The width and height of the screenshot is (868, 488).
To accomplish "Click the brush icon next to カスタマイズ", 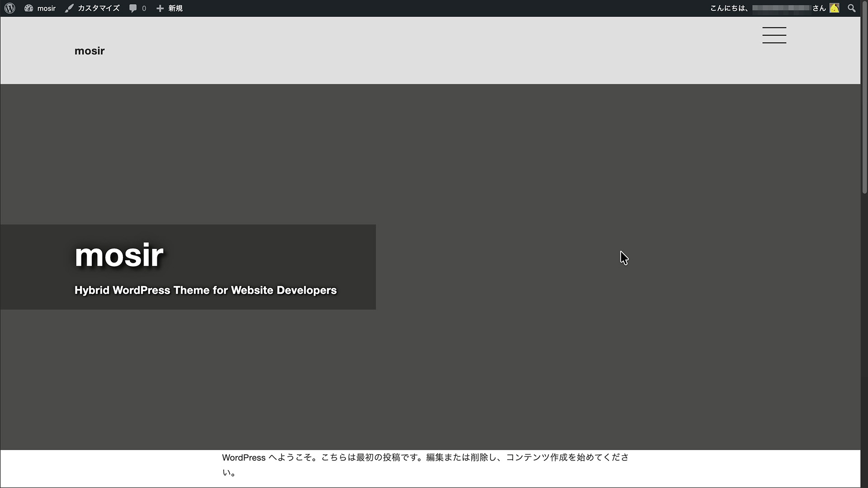I will click(x=69, y=8).
